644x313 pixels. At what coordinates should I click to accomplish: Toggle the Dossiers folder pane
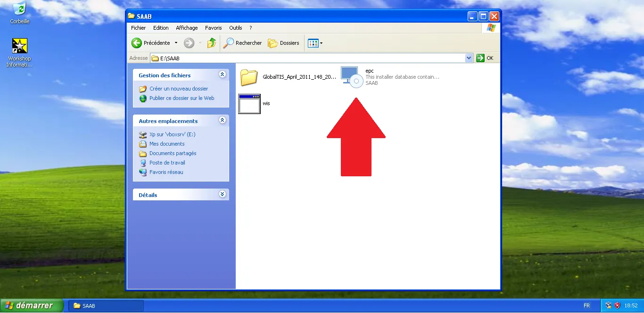pos(283,43)
